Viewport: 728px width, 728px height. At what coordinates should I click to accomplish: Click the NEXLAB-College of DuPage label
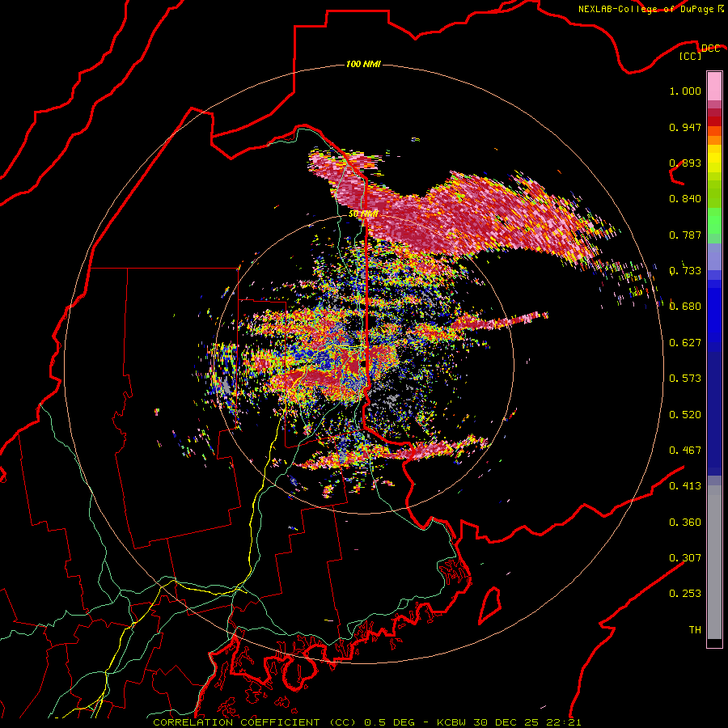[x=645, y=9]
